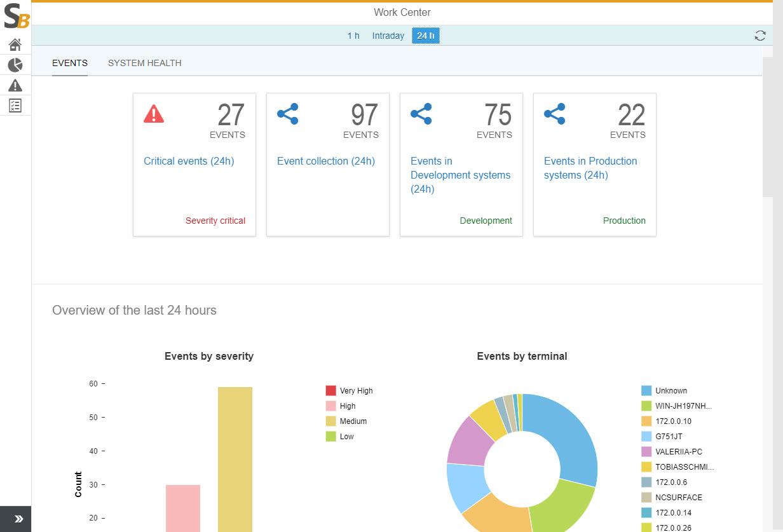Click the light blue donut segment

pyautogui.click(x=467, y=486)
